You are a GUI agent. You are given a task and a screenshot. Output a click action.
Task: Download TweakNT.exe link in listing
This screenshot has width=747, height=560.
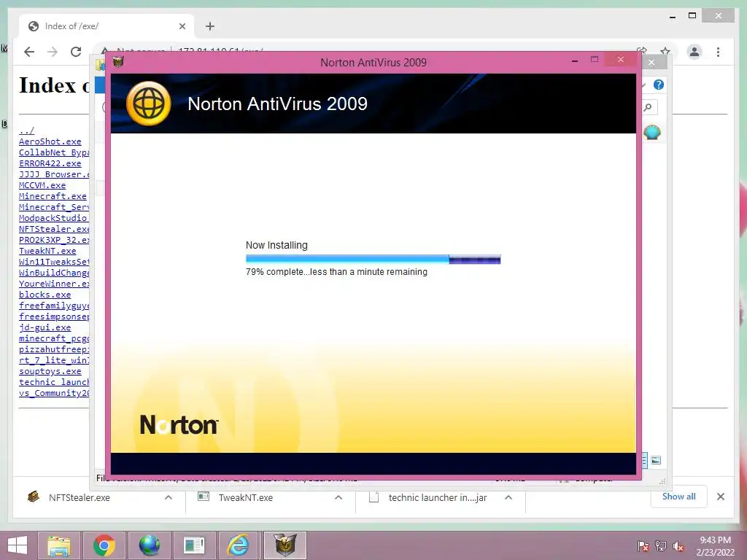coord(47,251)
